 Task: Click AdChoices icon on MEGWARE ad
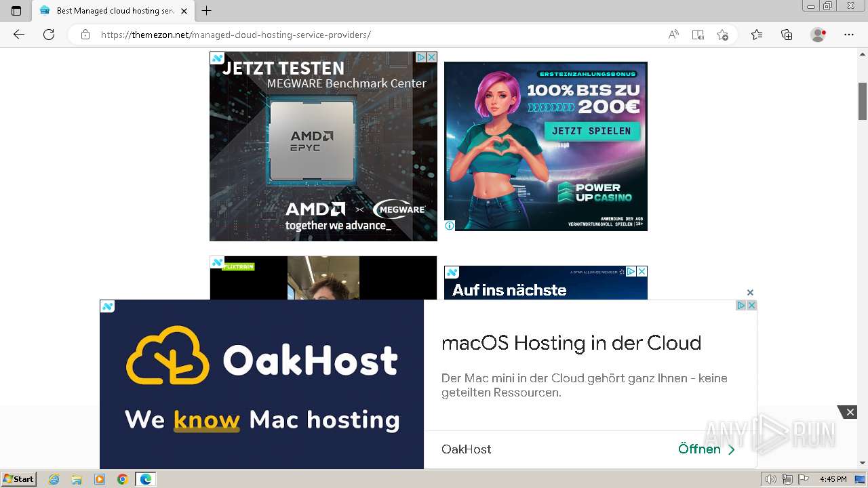[421, 58]
